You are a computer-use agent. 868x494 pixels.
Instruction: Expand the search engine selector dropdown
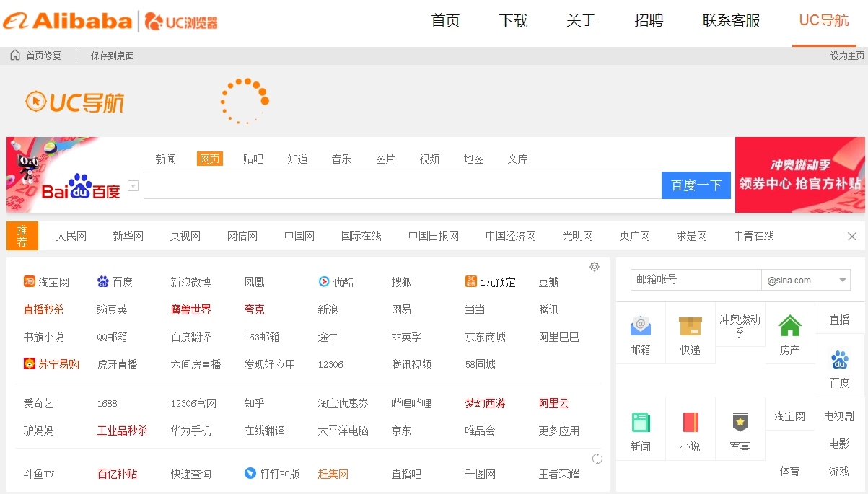[133, 186]
